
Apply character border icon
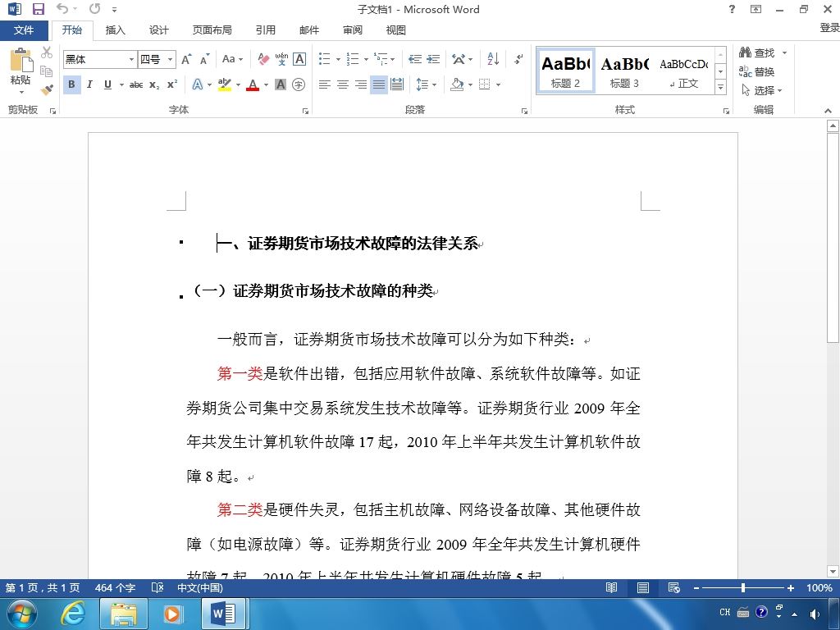299,59
